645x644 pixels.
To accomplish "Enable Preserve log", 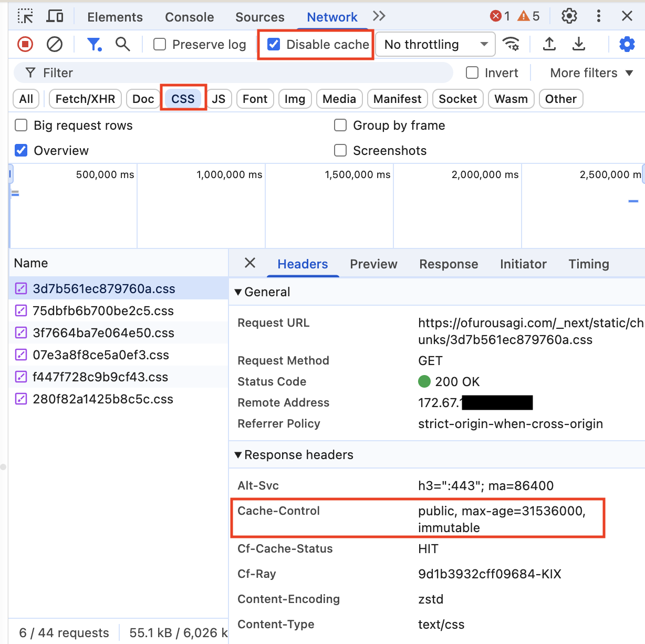I will click(160, 44).
